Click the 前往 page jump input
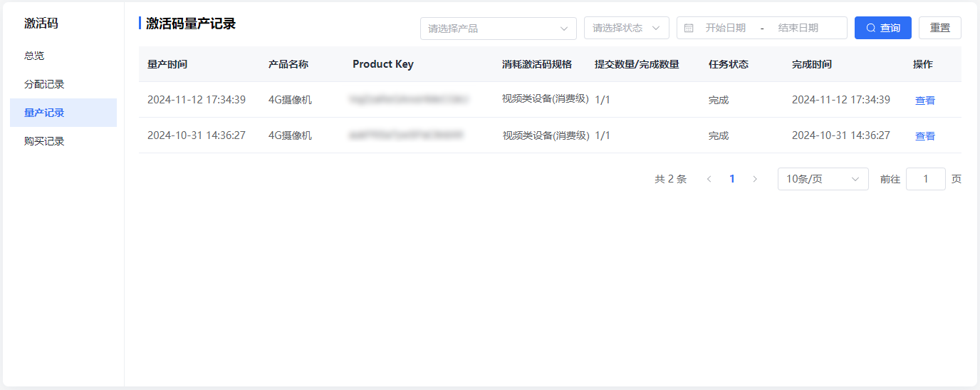Screen dimensions: 980x390 click(926, 179)
